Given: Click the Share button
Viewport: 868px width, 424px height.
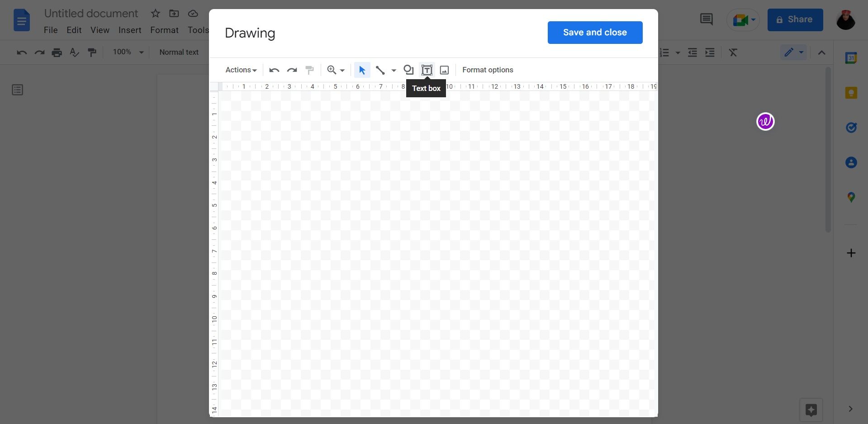Looking at the screenshot, I should (x=795, y=19).
